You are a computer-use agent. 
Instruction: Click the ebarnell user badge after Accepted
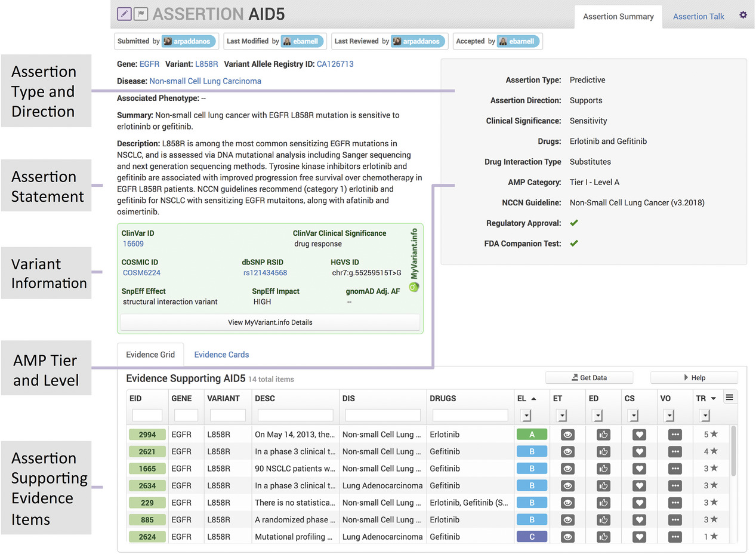pos(519,41)
